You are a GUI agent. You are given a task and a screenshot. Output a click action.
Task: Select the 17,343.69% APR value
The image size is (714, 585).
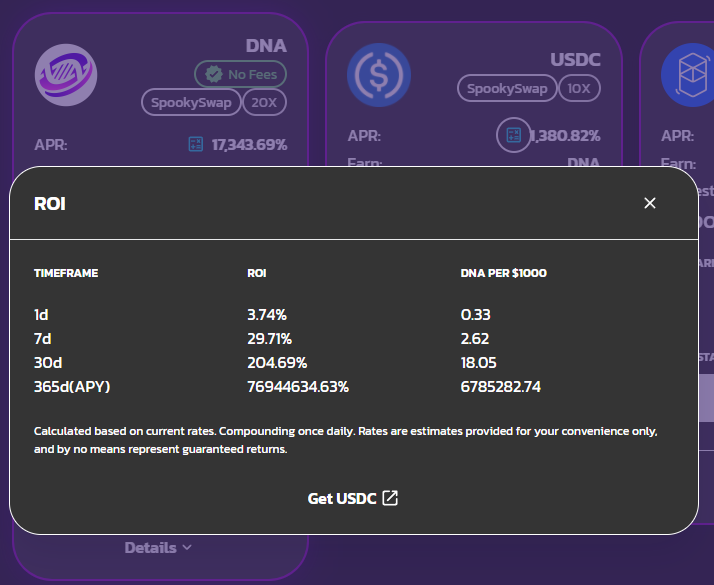click(x=249, y=145)
